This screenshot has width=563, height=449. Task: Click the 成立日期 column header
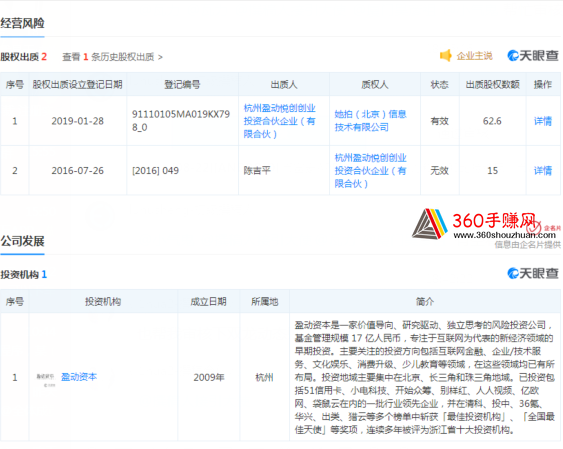click(x=208, y=301)
